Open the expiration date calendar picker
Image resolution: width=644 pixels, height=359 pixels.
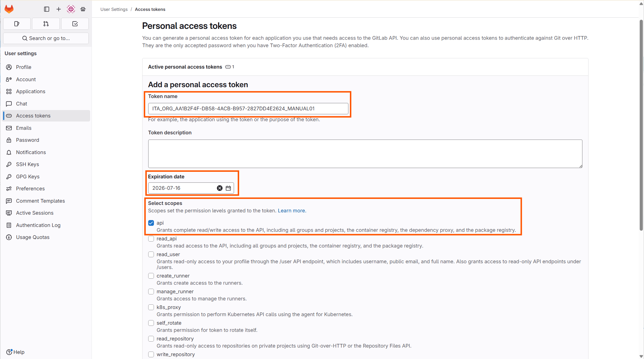tap(228, 188)
